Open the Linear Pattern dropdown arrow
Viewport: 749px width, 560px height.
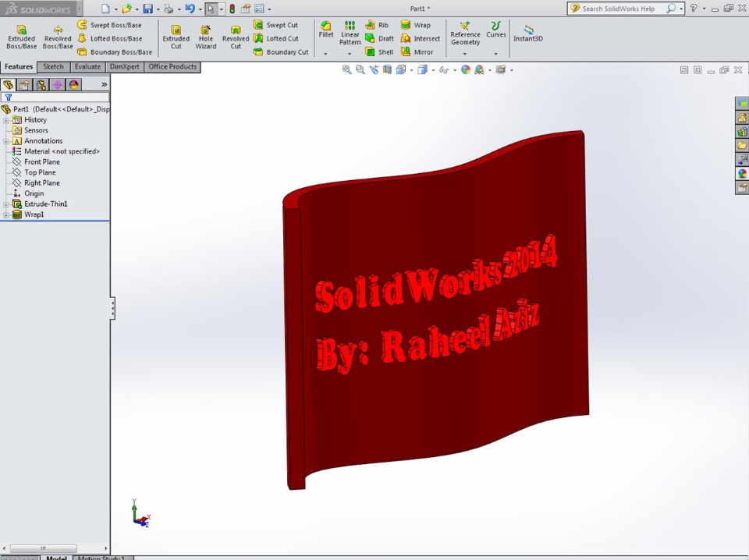(x=350, y=54)
